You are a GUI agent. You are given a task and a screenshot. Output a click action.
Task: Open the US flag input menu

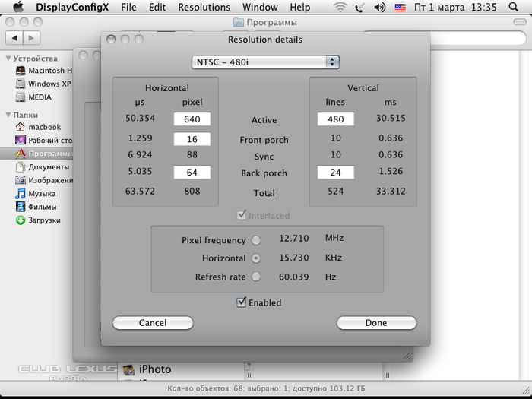[x=400, y=8]
